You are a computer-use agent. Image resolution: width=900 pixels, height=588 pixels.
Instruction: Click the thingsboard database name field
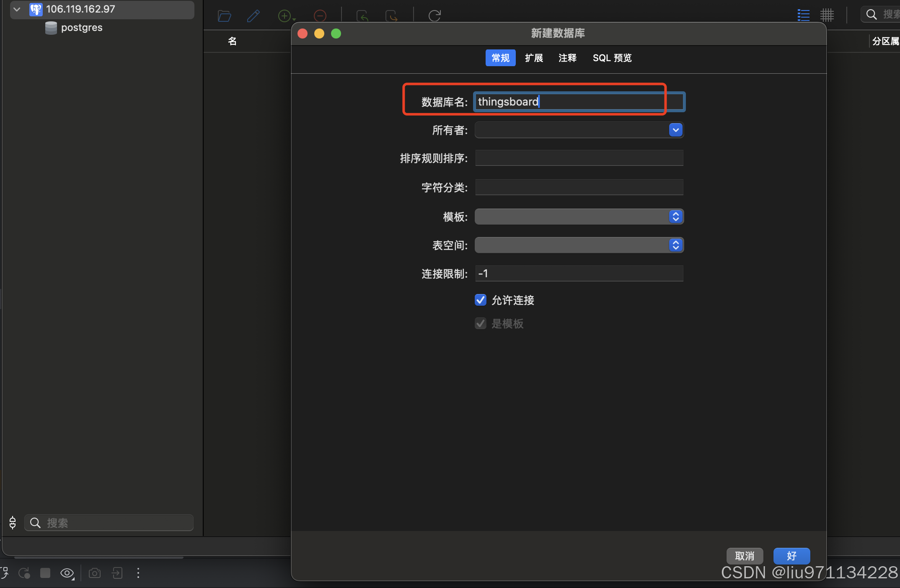click(x=569, y=101)
